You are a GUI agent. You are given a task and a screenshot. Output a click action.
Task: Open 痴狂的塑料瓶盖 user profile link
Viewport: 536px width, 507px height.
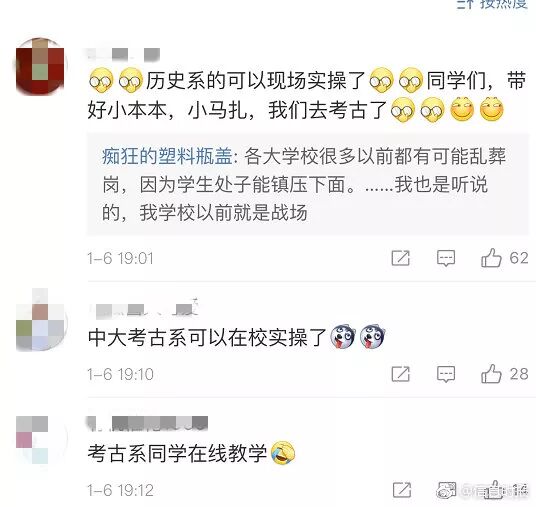coord(167,157)
